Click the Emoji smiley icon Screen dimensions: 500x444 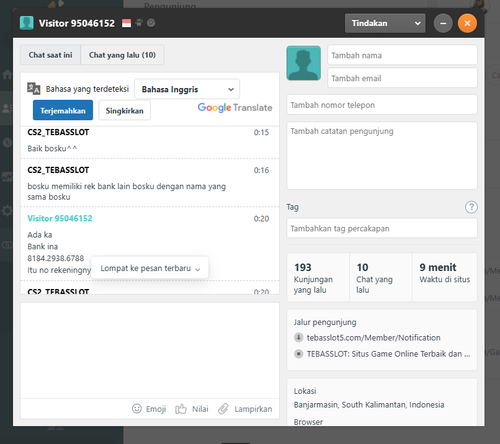point(137,409)
